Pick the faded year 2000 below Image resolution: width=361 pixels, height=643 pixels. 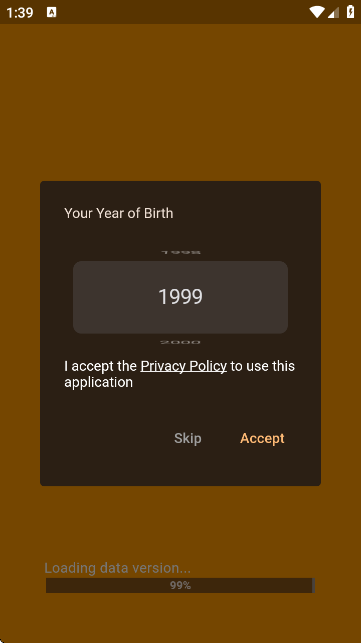180,342
